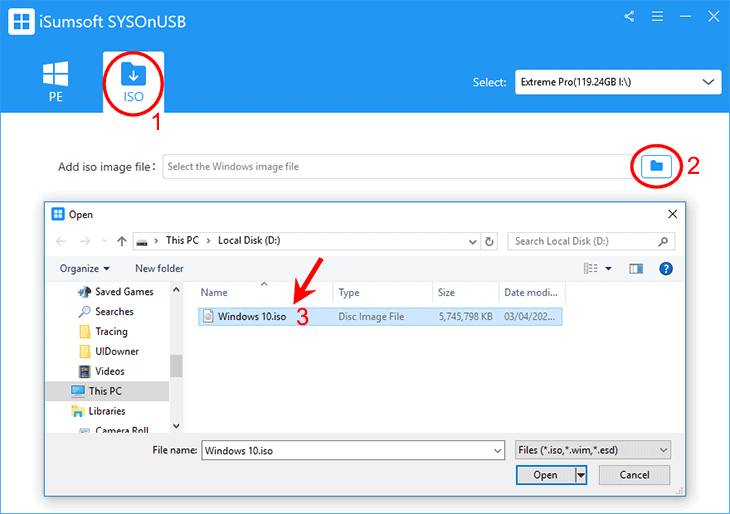Select Saved Games in navigation pane

tap(116, 291)
